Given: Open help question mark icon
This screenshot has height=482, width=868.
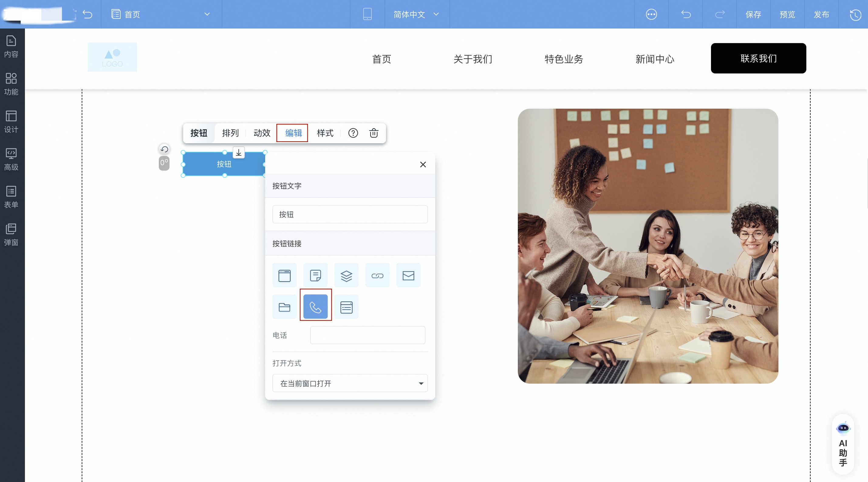Looking at the screenshot, I should [x=353, y=133].
